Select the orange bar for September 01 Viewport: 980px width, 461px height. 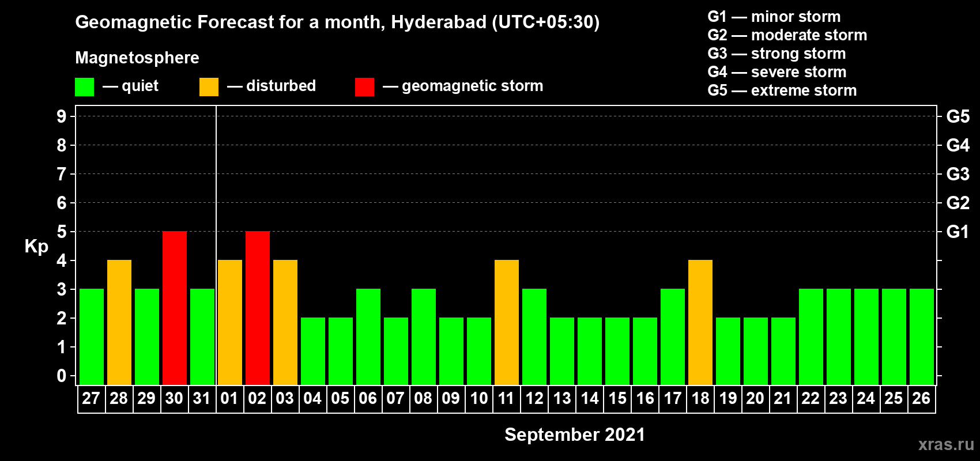[230, 322]
